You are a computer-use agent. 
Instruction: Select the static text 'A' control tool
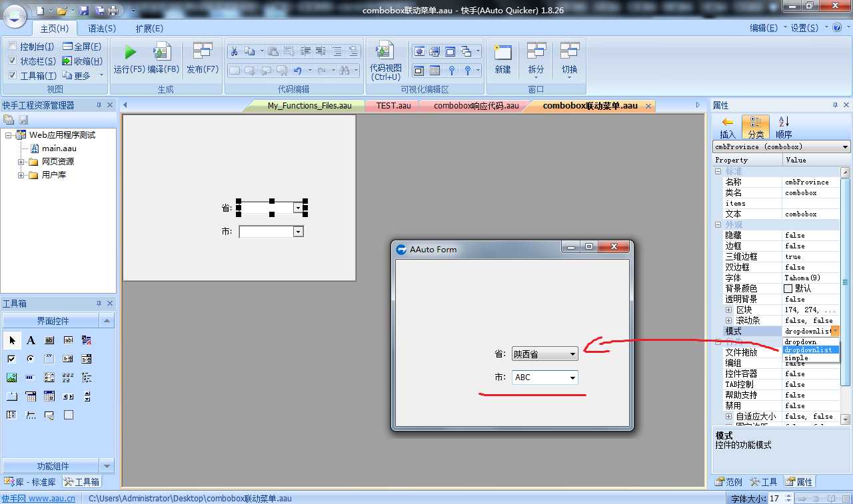coord(31,340)
